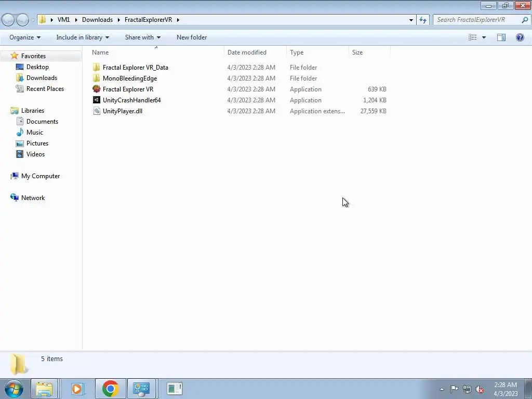Screen dimensions: 532x399
Task: Expand the view options dropdown arrow
Action: point(484,37)
